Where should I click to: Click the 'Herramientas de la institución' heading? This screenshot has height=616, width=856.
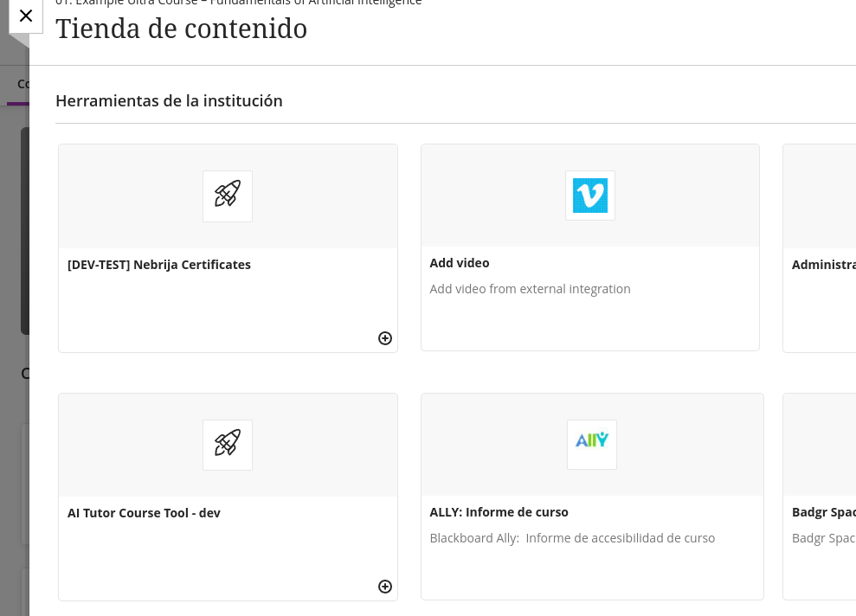click(x=170, y=101)
